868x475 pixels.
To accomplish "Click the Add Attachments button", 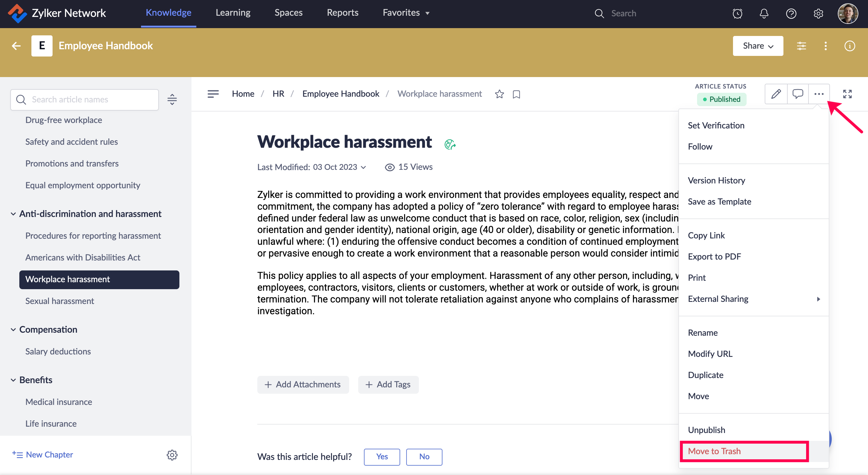I will 303,385.
